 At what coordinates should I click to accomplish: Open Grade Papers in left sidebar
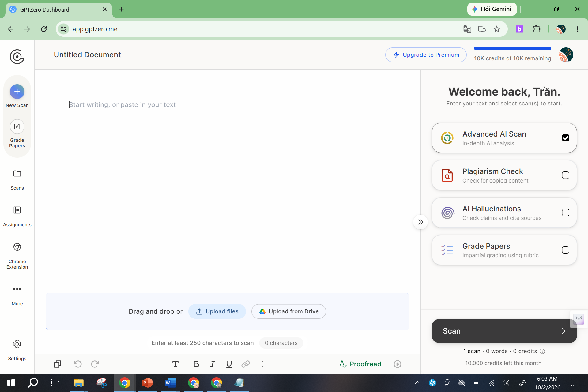[x=17, y=134]
